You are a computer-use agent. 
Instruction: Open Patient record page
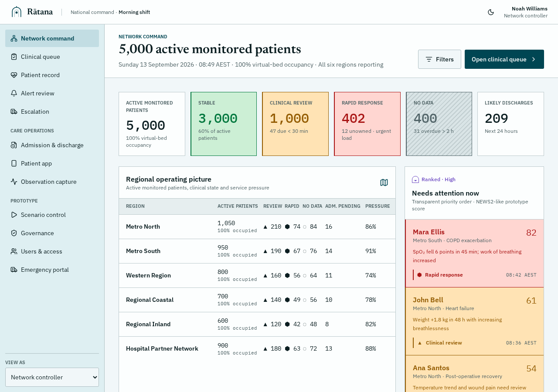(x=52, y=75)
